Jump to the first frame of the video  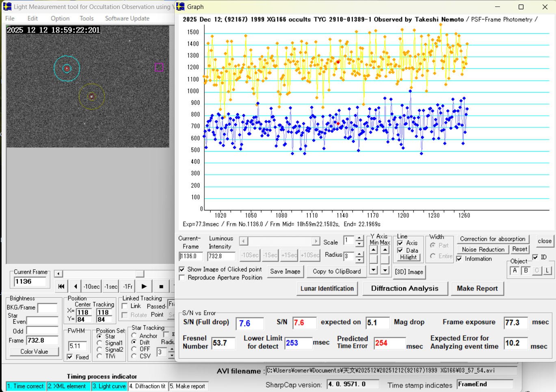coord(61,286)
